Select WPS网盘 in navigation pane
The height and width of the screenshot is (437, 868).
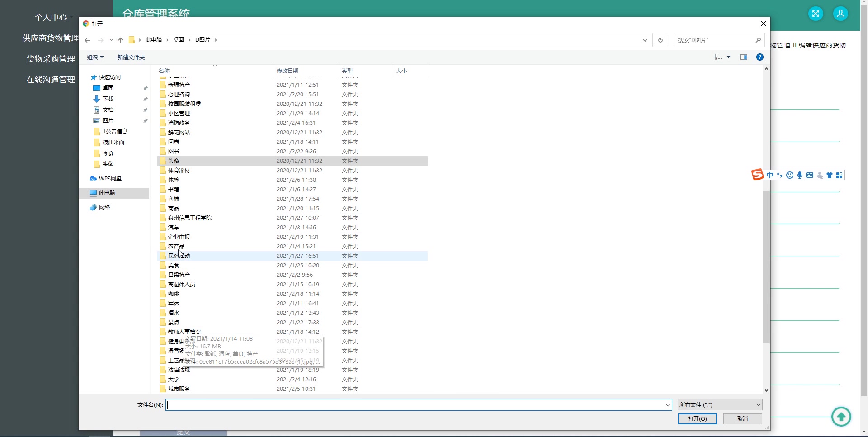[110, 179]
